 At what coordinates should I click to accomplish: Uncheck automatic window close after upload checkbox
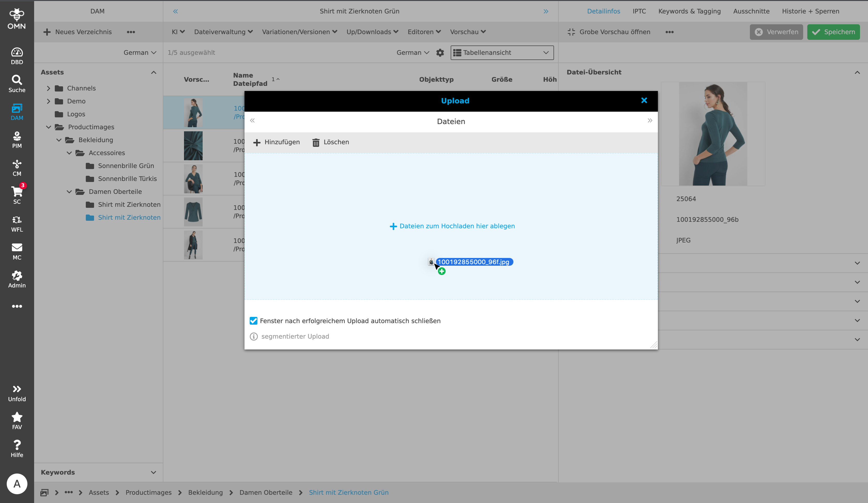click(254, 321)
